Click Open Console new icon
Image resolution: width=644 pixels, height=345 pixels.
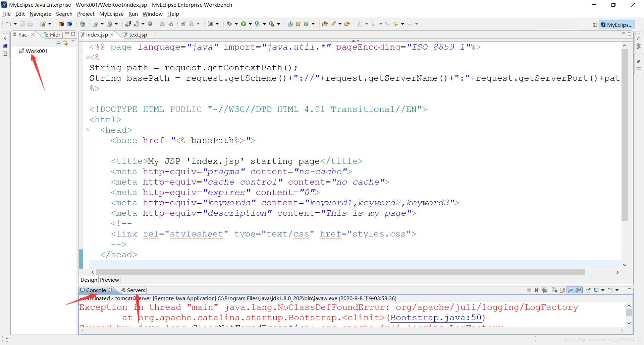click(610, 290)
